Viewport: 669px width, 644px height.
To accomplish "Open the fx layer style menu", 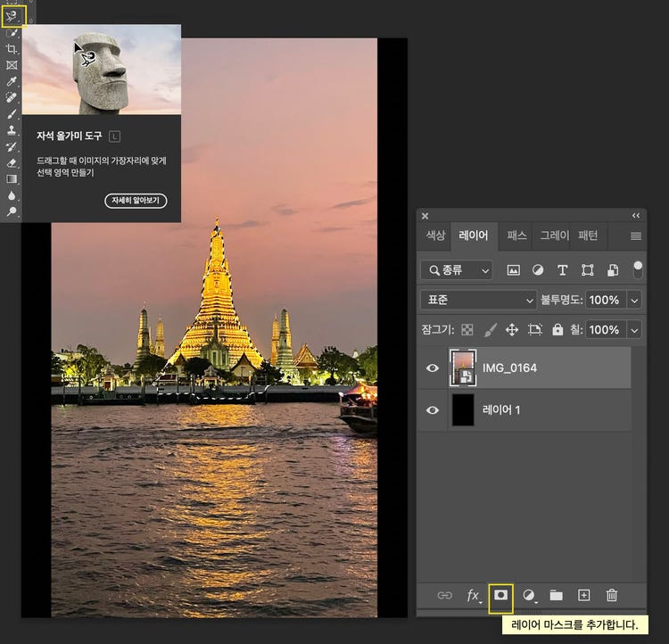I will [473, 595].
